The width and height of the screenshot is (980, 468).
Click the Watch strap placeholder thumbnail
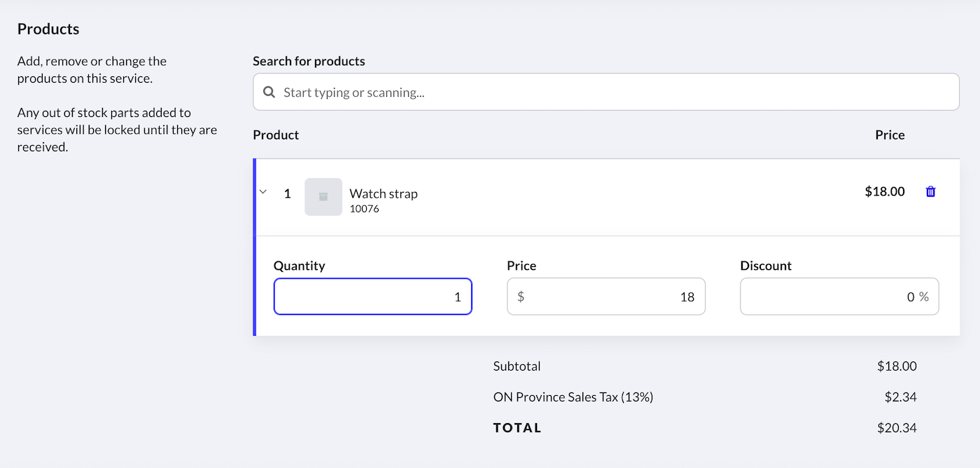pos(323,197)
